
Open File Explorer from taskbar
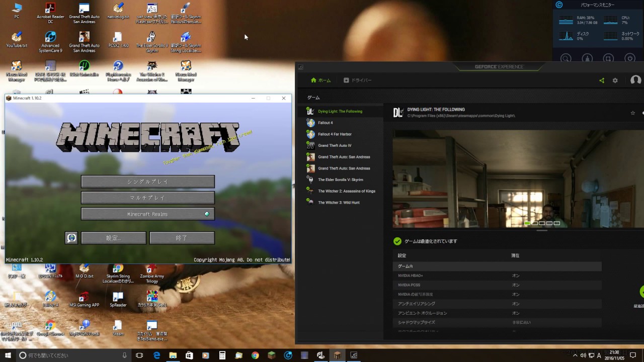point(173,355)
